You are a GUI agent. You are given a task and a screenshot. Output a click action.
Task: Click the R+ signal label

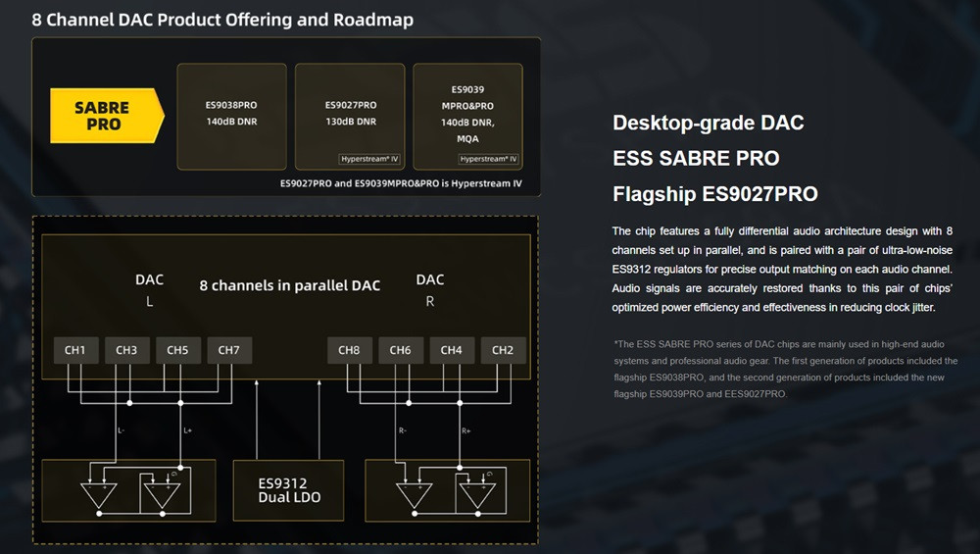466,430
